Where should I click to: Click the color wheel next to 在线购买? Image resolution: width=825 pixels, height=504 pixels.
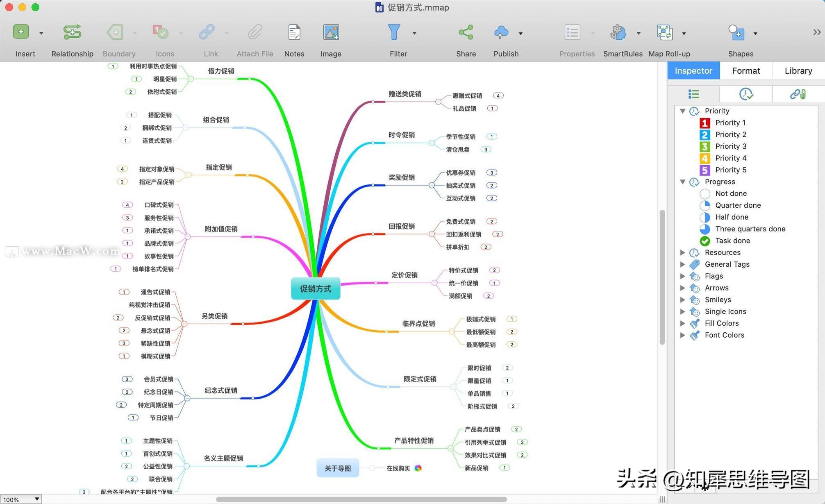coord(418,468)
